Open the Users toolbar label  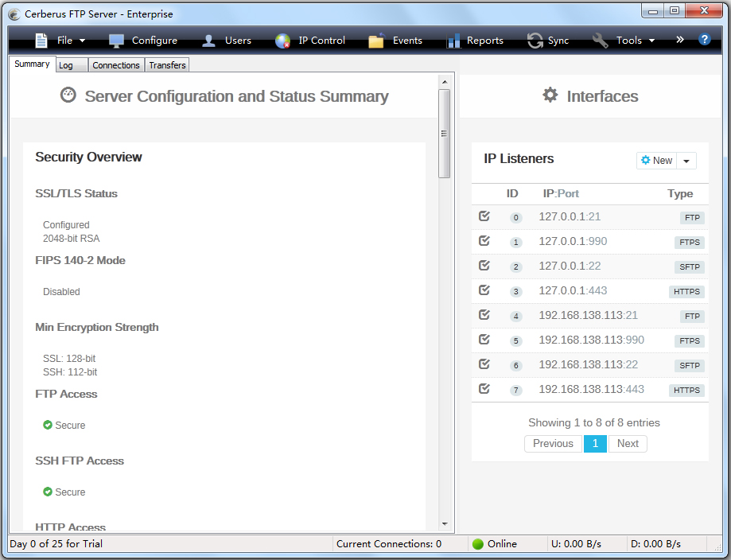(238, 41)
